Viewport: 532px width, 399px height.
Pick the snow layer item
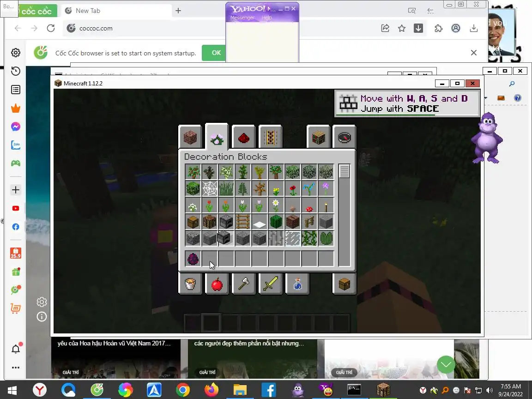pyautogui.click(x=260, y=222)
